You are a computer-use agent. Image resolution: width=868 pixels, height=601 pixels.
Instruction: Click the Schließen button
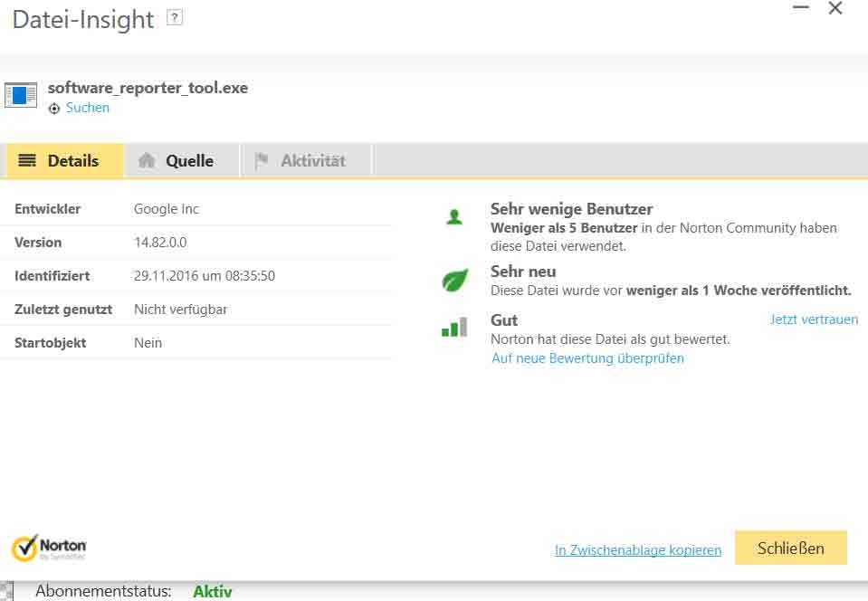click(791, 548)
